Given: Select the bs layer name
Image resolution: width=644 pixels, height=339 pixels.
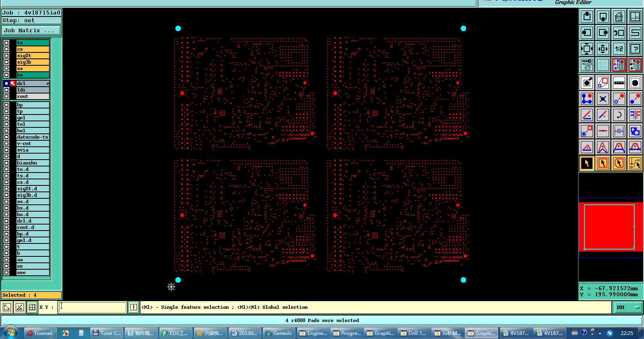Looking at the screenshot, I should [33, 75].
